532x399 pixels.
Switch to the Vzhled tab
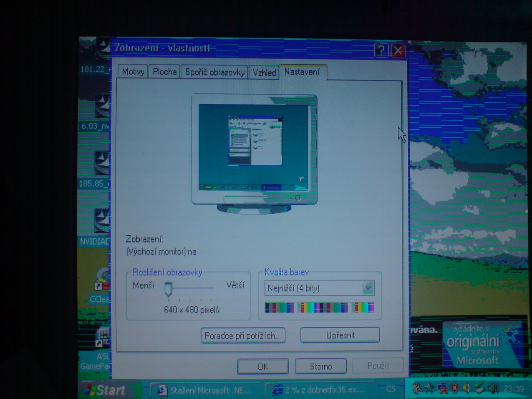pos(264,73)
